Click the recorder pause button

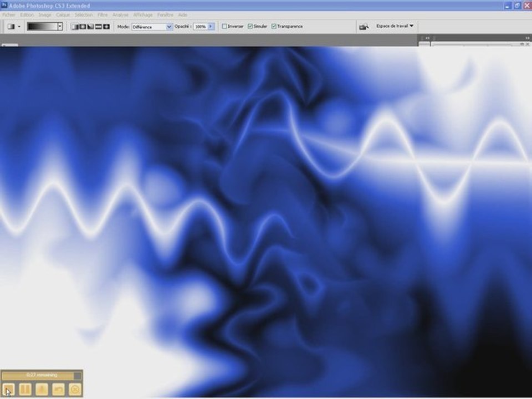(x=25, y=389)
